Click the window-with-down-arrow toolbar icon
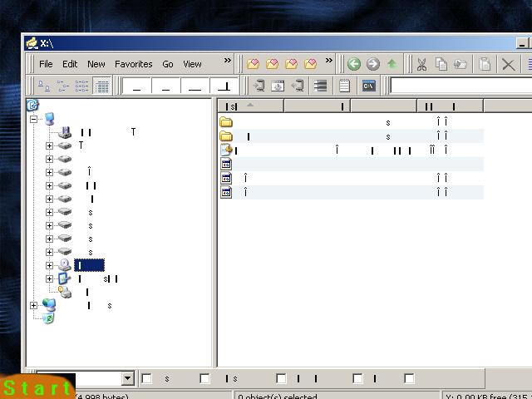Viewport: 532px width, 399px height. point(278,86)
